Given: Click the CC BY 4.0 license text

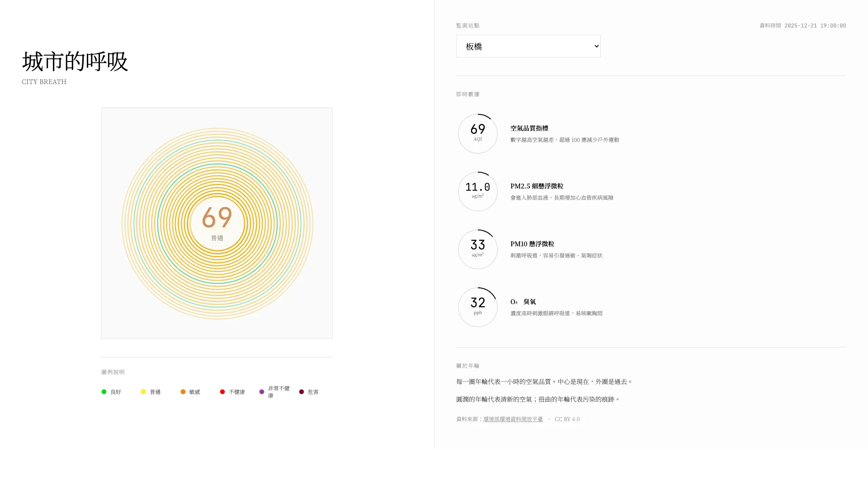Looking at the screenshot, I should (x=567, y=419).
